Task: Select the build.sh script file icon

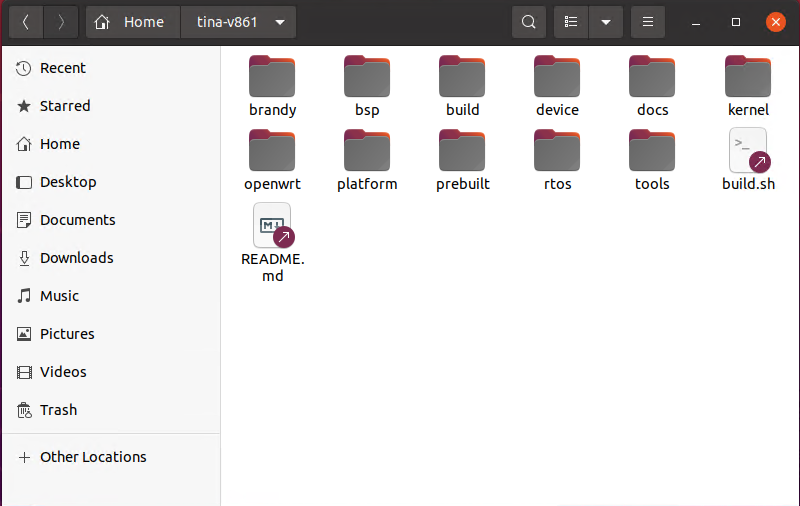Action: pyautogui.click(x=748, y=151)
